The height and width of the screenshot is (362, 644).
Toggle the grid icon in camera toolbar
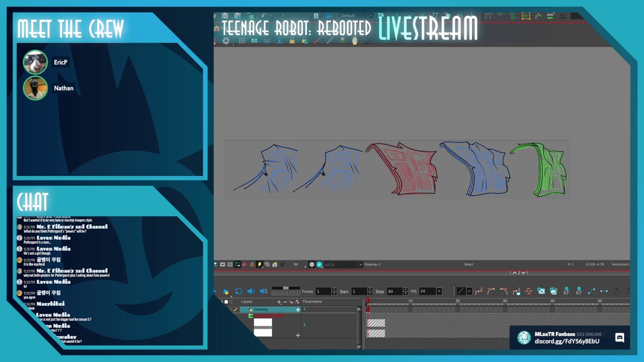[242, 41]
